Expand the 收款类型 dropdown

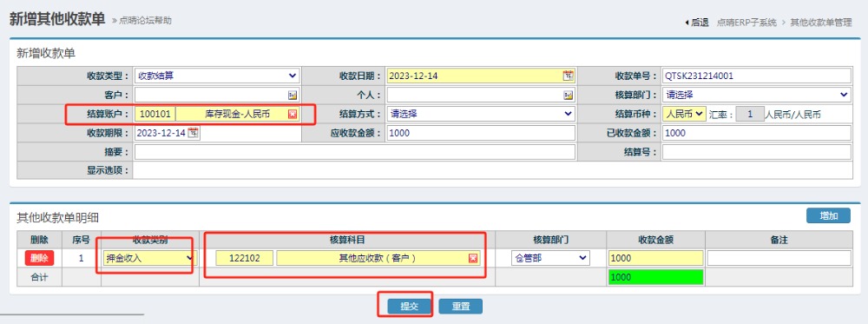click(217, 76)
